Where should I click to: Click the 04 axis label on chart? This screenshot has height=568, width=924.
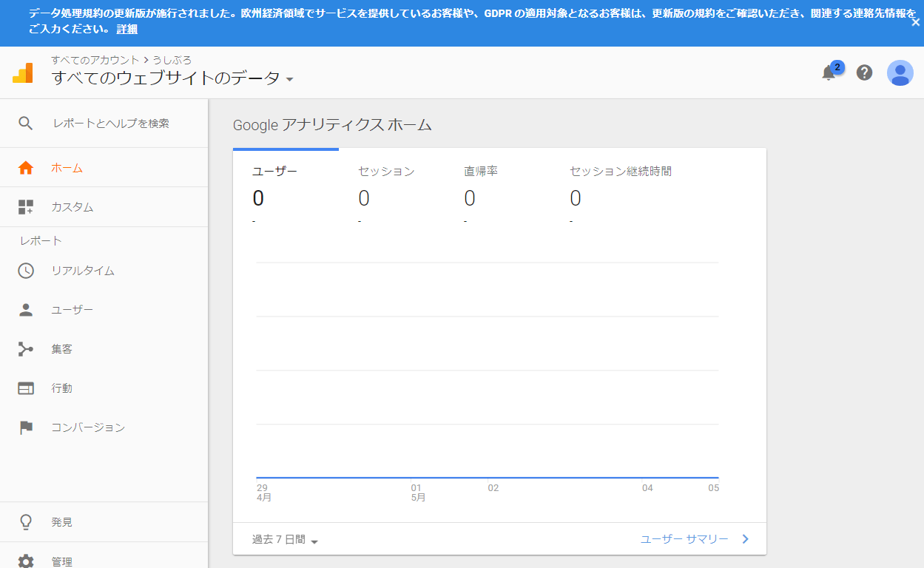647,488
